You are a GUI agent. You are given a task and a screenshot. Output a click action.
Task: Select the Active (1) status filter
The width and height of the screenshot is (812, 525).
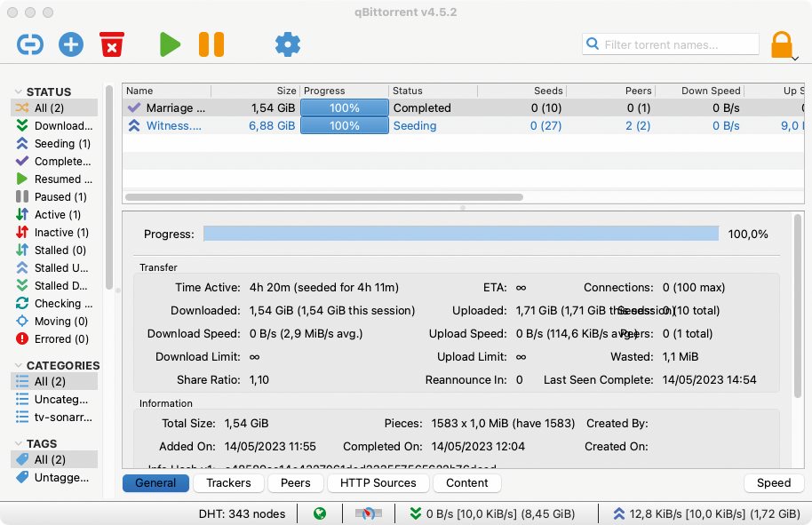click(54, 214)
